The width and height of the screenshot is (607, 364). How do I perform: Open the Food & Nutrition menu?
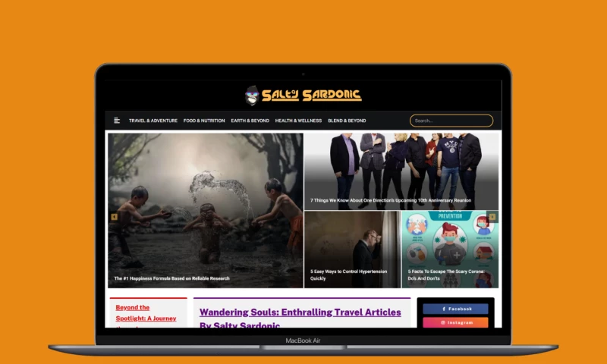pos(204,121)
